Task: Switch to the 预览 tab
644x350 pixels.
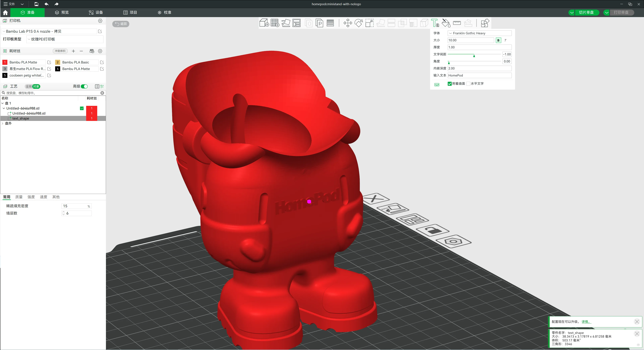Action: (62, 13)
